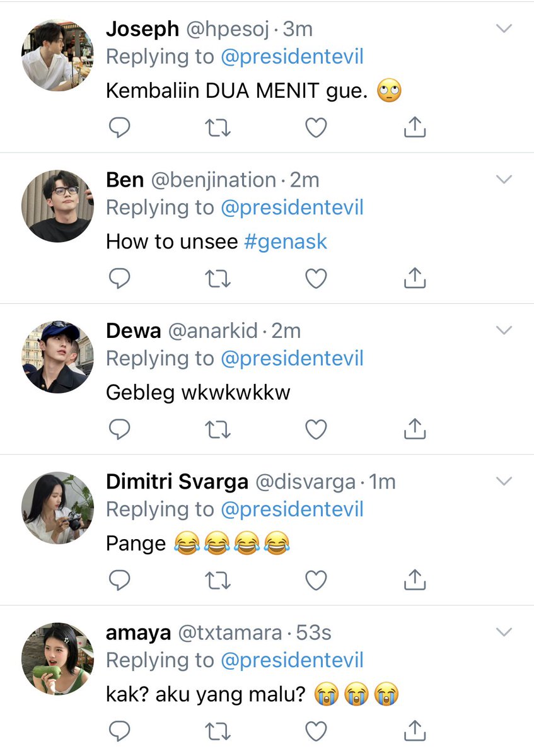Retweet Joseph's DUA MENIT tweet
The height and width of the screenshot is (756, 534).
pyautogui.click(x=218, y=128)
